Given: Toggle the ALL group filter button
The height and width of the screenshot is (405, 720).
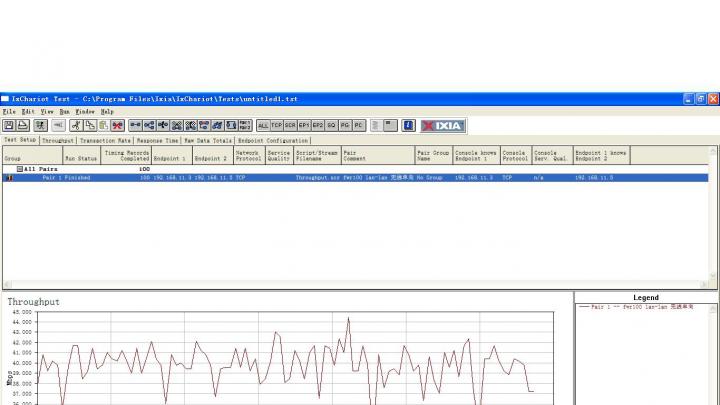Looking at the screenshot, I should (x=263, y=125).
